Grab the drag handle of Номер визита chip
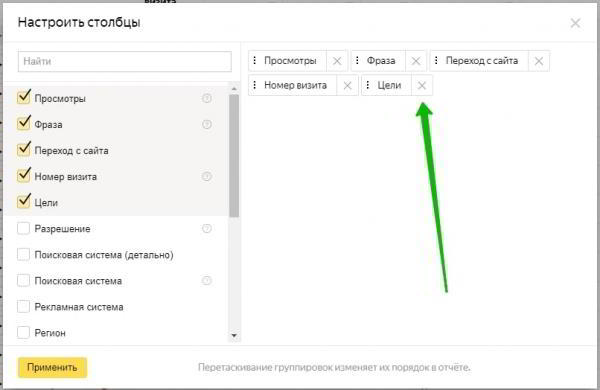600x390 pixels. [x=255, y=85]
